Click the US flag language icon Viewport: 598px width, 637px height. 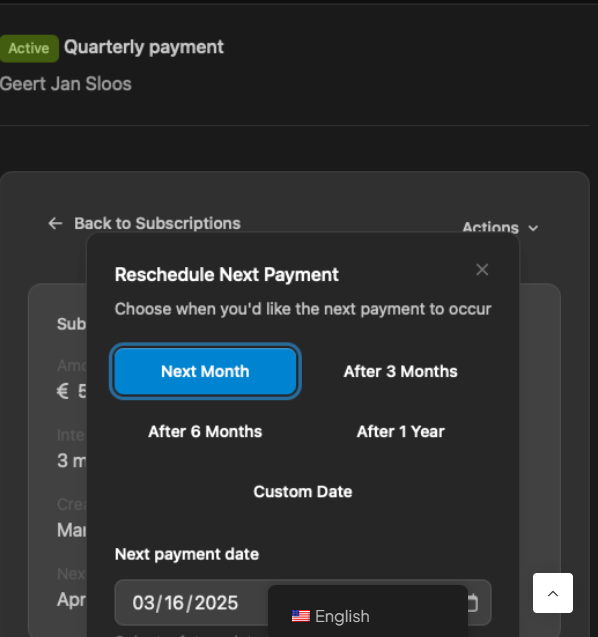301,616
